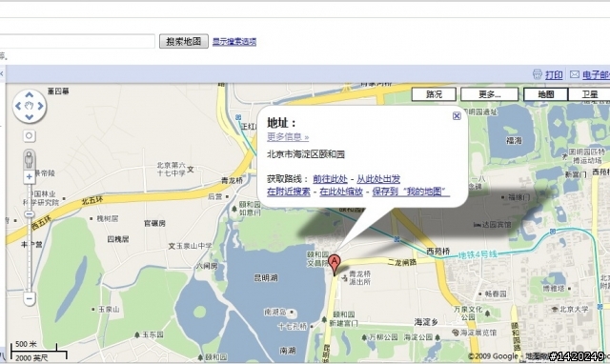Click the email envelope icon
The width and height of the screenshot is (610, 364).
[x=575, y=74]
